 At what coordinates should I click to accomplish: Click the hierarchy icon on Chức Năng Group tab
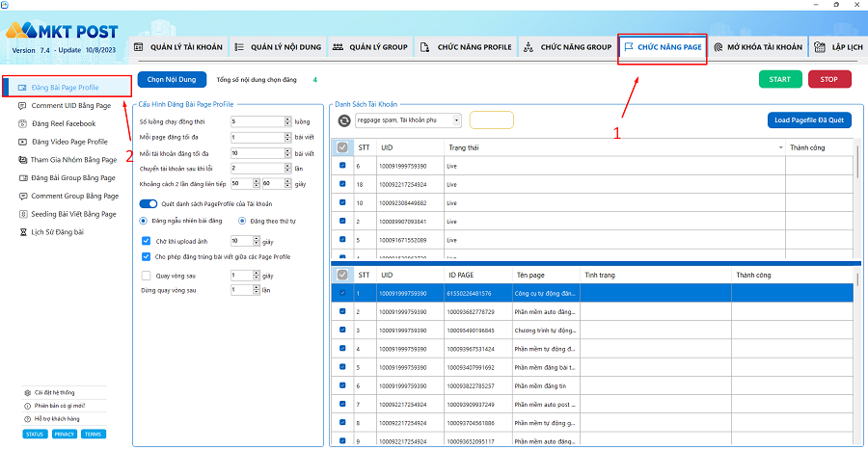pos(529,47)
